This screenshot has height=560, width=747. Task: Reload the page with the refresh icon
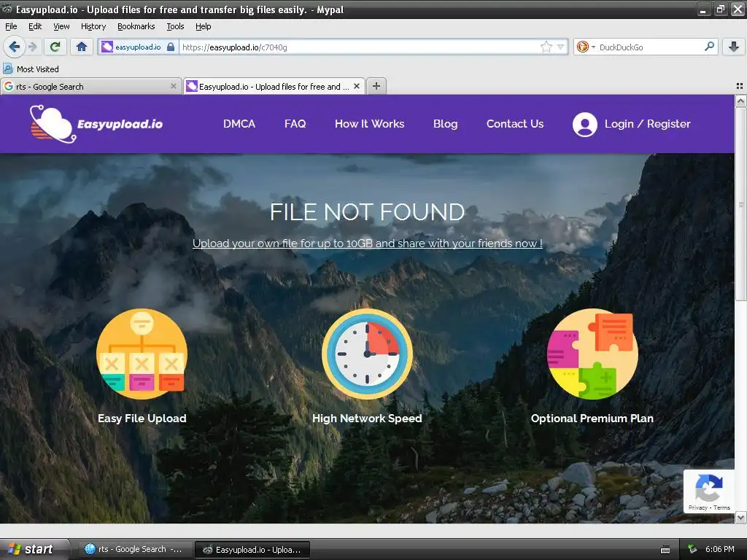(x=55, y=47)
